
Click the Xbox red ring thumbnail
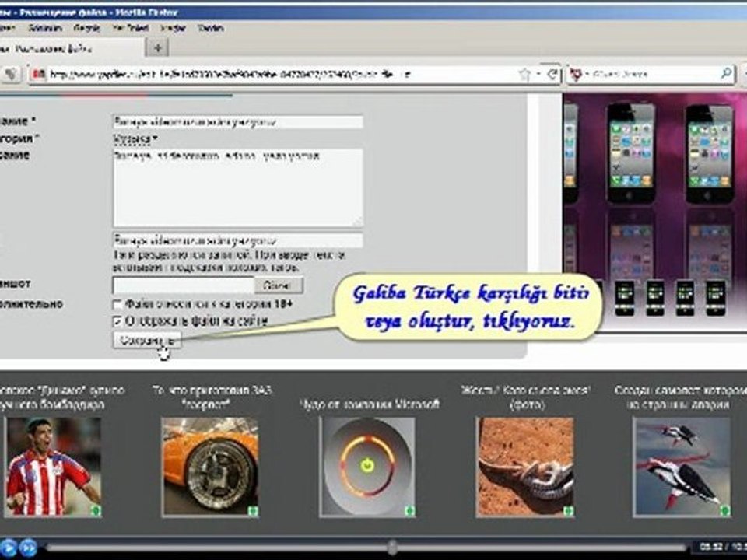point(366,467)
